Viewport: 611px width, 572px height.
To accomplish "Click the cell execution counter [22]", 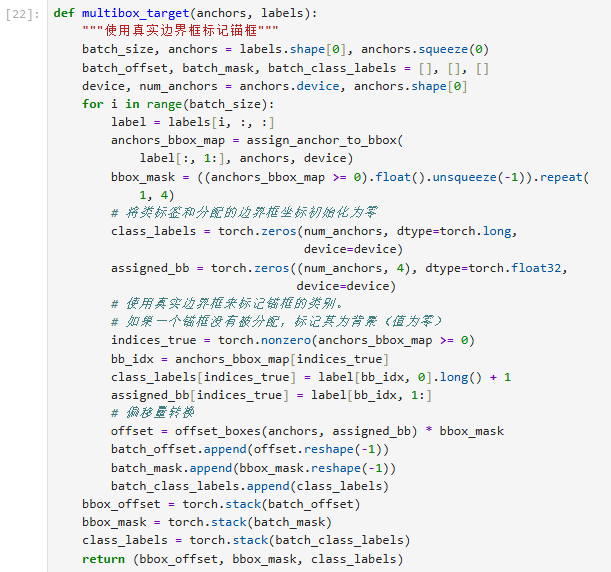I will 23,14.
